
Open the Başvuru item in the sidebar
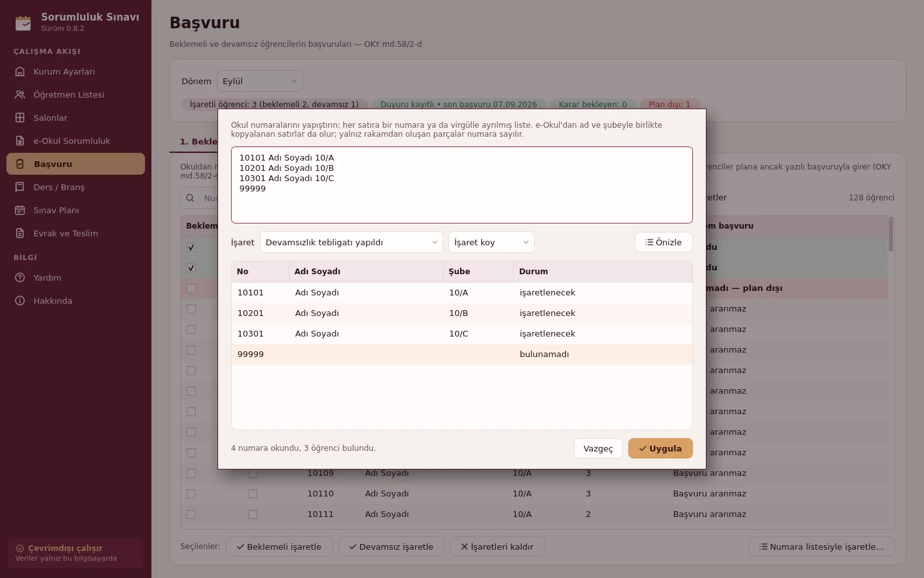click(x=76, y=164)
